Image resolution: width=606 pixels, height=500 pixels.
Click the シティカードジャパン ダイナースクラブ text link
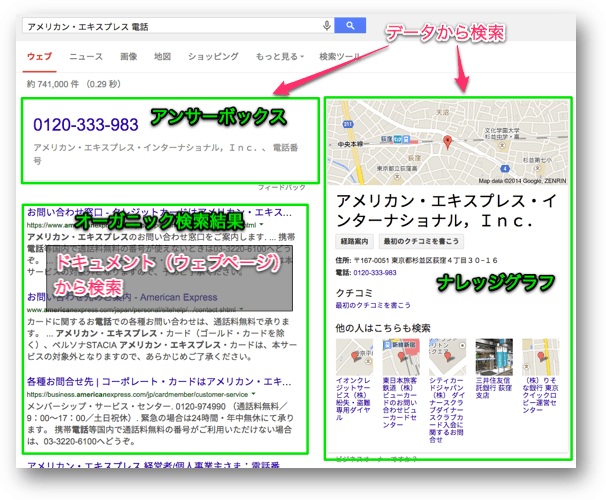tap(447, 410)
